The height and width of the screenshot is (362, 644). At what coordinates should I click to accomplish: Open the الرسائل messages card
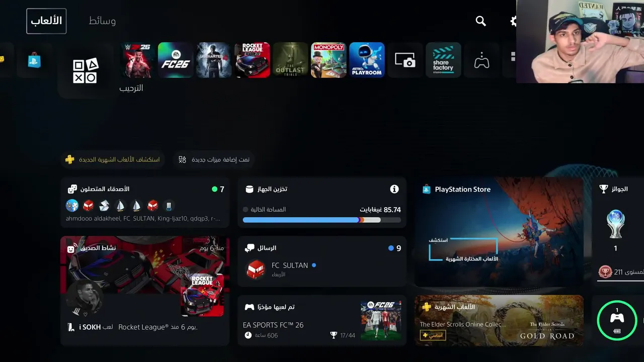click(x=322, y=261)
